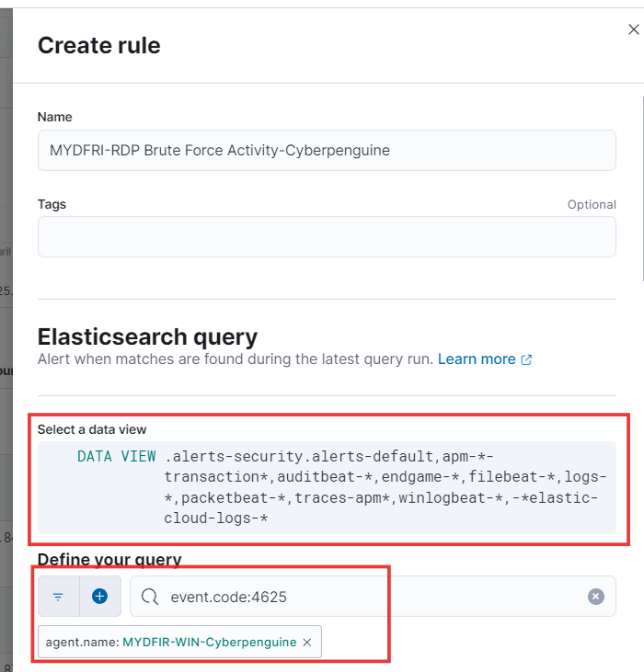644x672 pixels.
Task: Click the Optional text beside Tags
Action: 592,204
